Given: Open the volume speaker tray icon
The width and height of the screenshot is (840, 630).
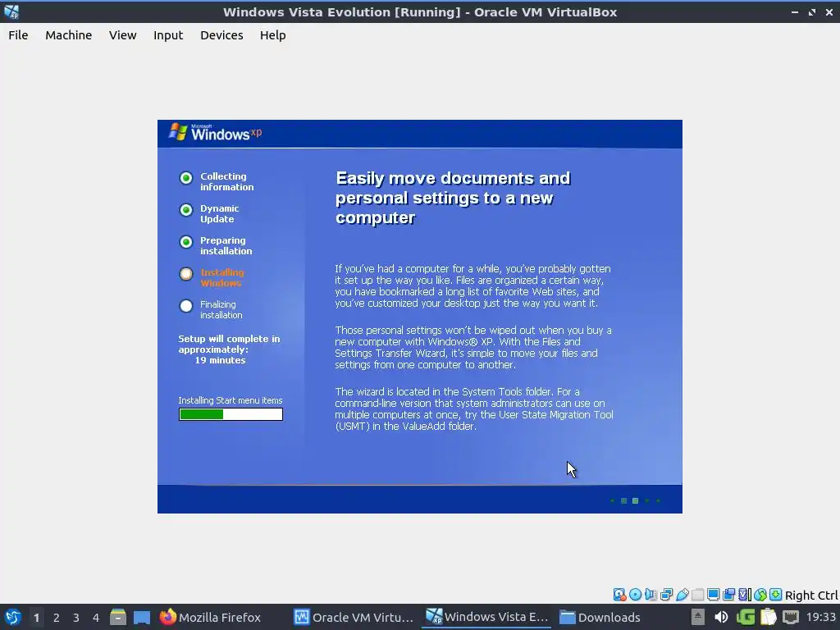Looking at the screenshot, I should point(721,617).
